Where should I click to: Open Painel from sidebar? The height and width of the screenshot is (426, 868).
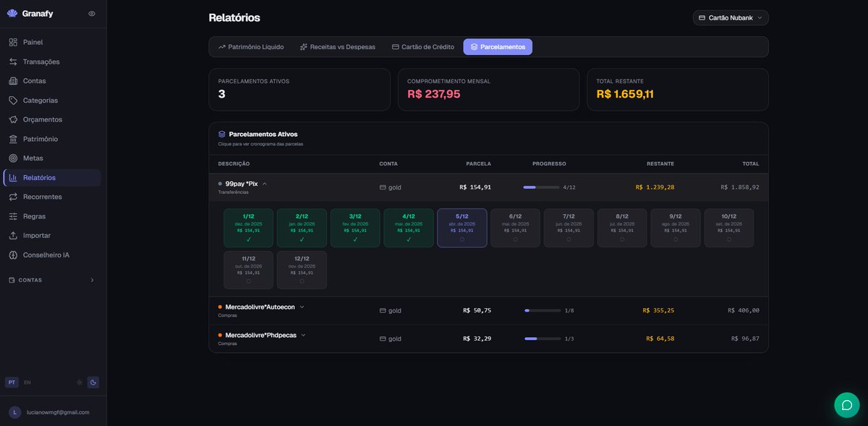click(x=52, y=42)
